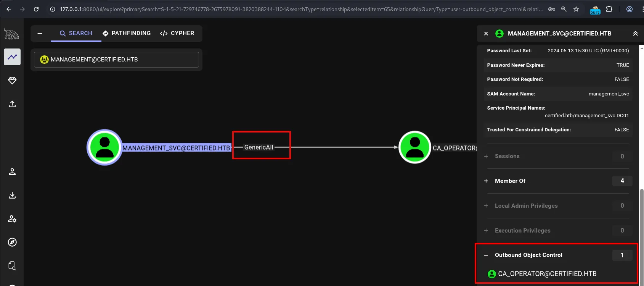Click the MANAGEMENT@CERTIFIED.HTB search field

(x=116, y=60)
